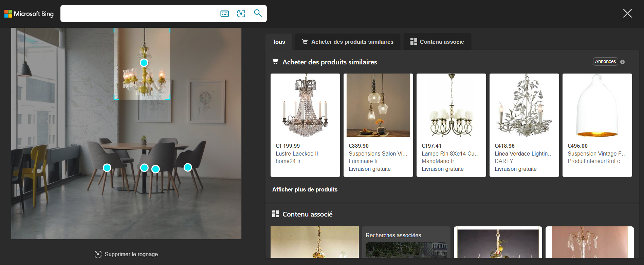The width and height of the screenshot is (644, 265).
Task: Click the Lustre Laeckoe II title
Action: click(297, 154)
